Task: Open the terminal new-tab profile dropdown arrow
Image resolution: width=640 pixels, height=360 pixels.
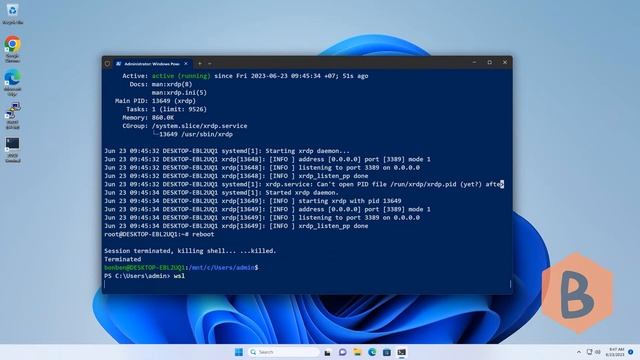Action: point(210,64)
